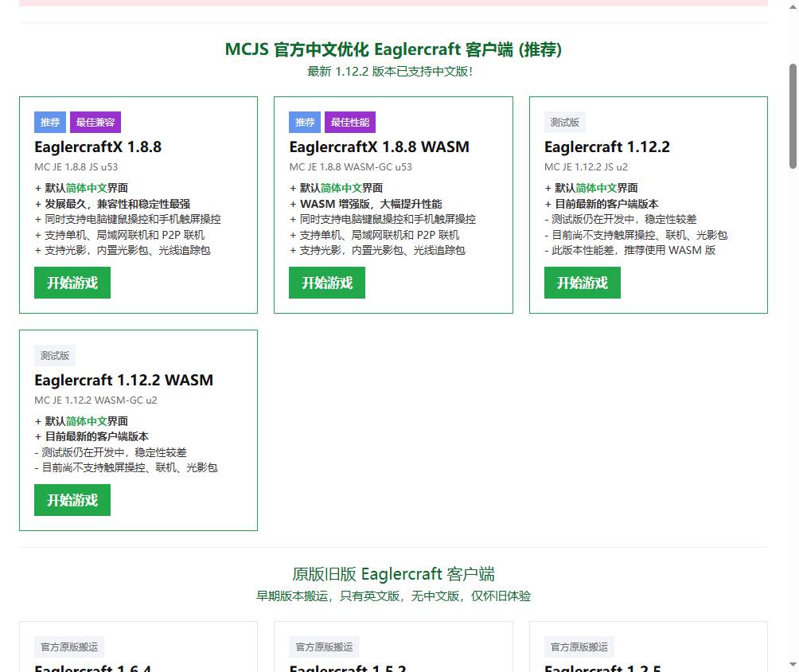The height and width of the screenshot is (672, 799).
Task: Click the MC JE 1.12.2 WASM-GC u2 subtitle
Action: click(95, 400)
